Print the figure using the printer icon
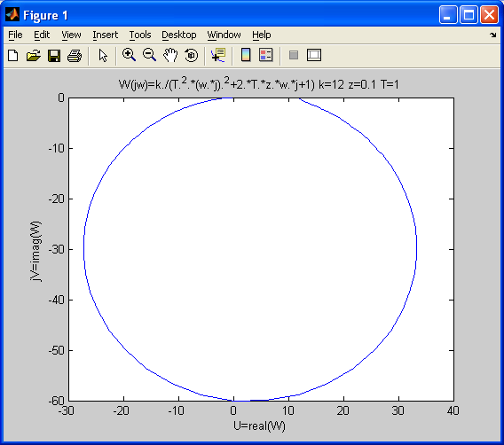This screenshot has height=445, width=504. [x=75, y=55]
